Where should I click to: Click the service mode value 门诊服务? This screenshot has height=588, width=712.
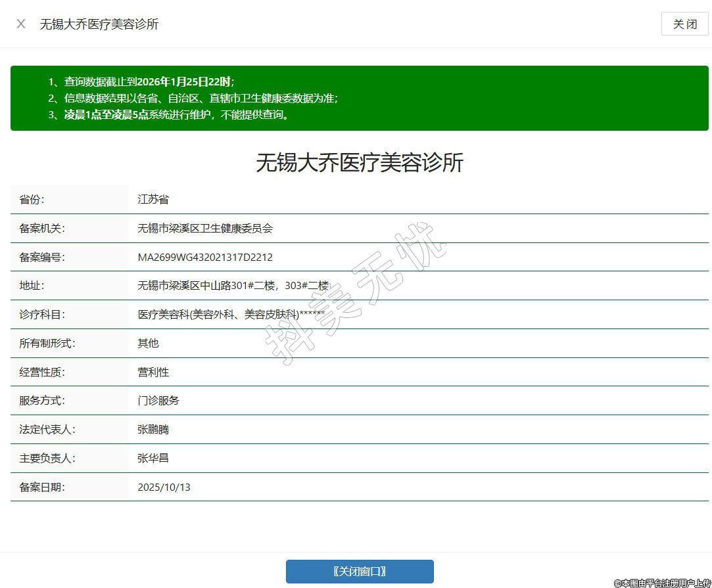(158, 400)
